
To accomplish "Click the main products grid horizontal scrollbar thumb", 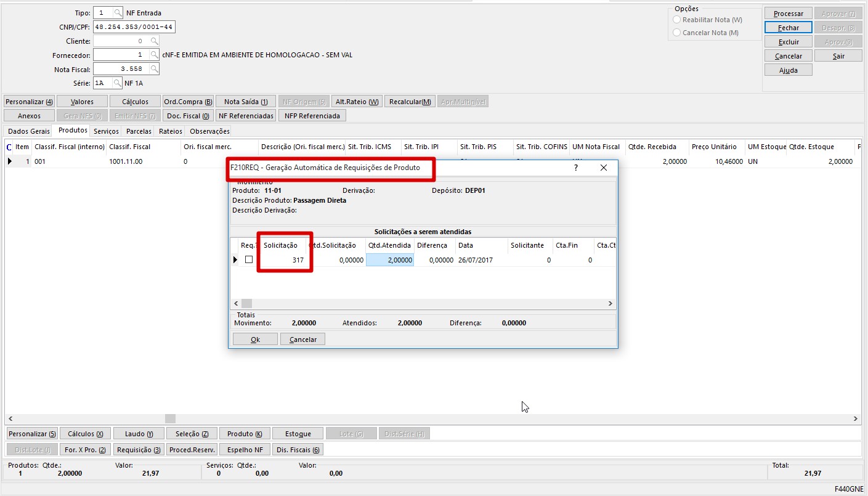I will (170, 419).
